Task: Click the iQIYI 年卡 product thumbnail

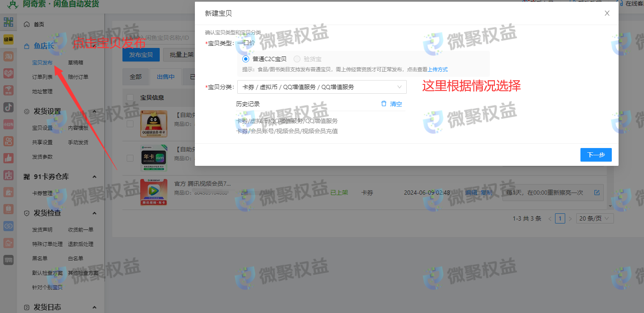Action: pos(154,158)
